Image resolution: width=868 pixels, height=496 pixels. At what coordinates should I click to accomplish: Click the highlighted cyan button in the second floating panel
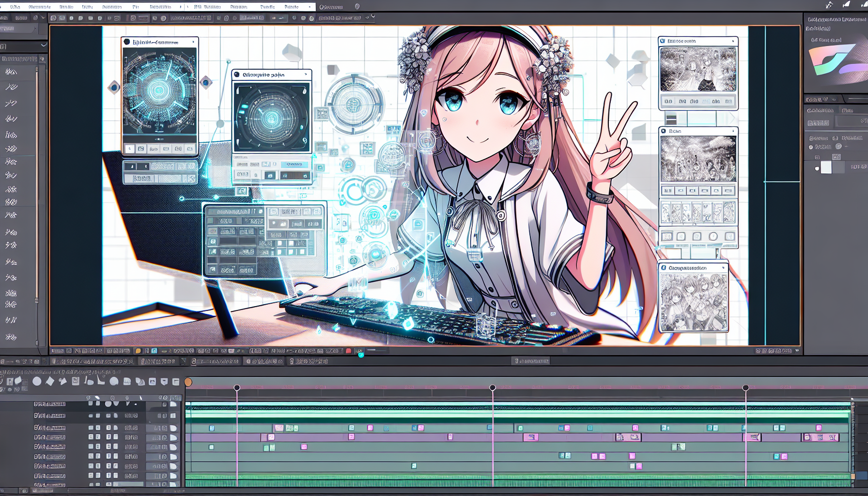[294, 165]
